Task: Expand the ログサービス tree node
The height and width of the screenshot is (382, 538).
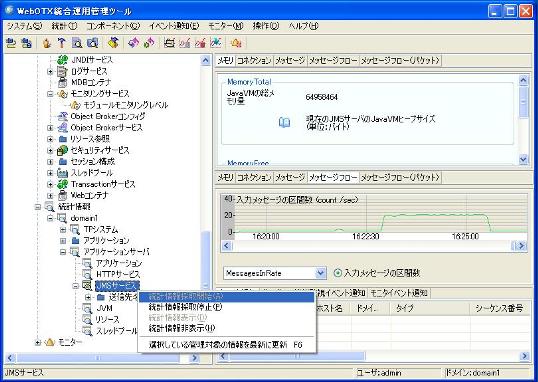Action: 50,71
